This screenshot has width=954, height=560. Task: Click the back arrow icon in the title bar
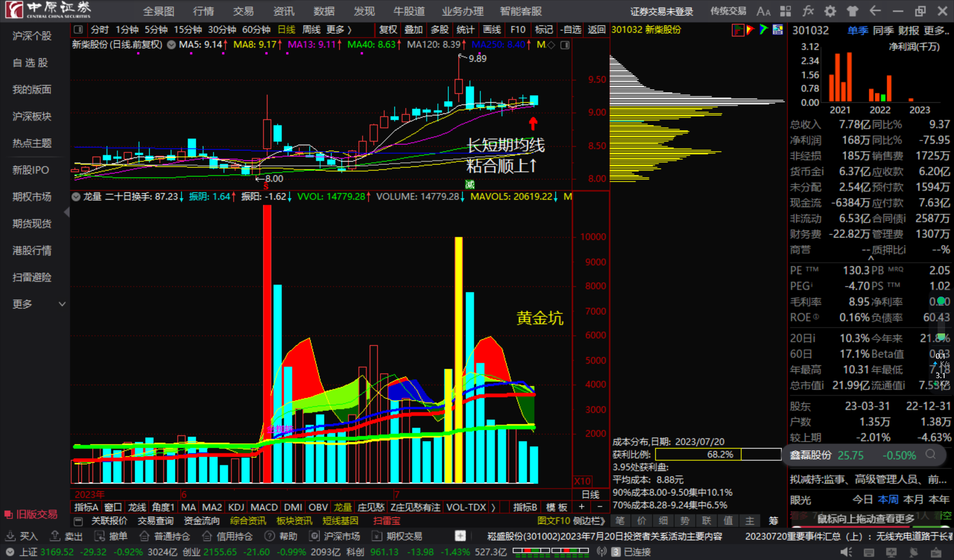click(875, 11)
